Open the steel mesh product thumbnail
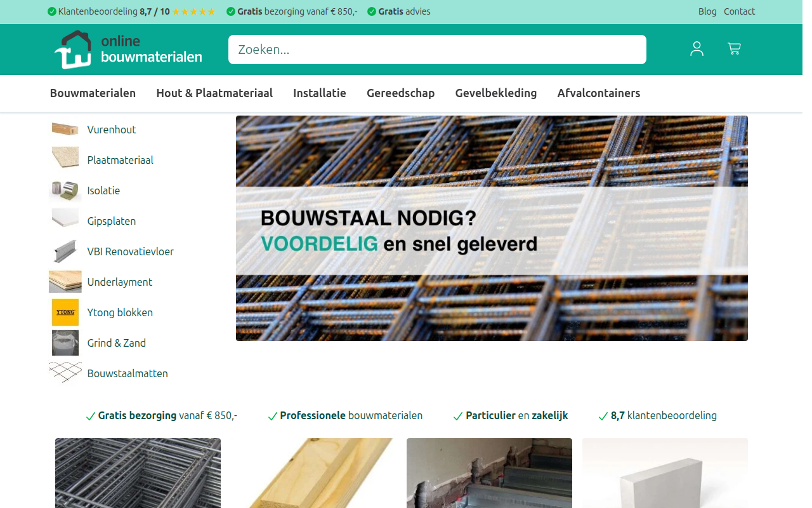The image size is (812, 508). coord(138,473)
